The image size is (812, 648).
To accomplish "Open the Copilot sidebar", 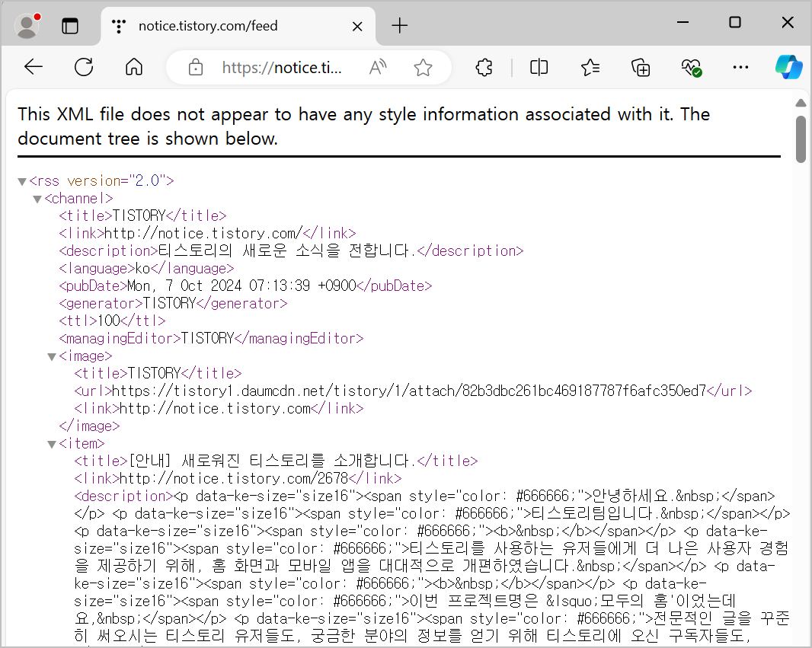I will tap(788, 67).
